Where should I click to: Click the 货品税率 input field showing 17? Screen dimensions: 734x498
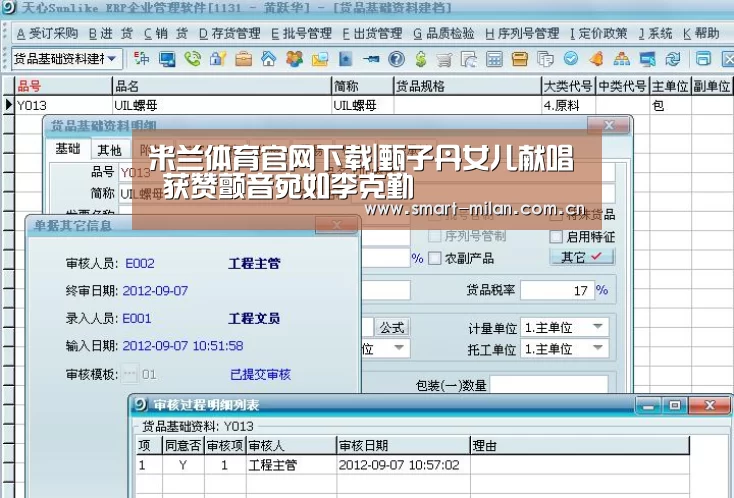[x=557, y=290]
